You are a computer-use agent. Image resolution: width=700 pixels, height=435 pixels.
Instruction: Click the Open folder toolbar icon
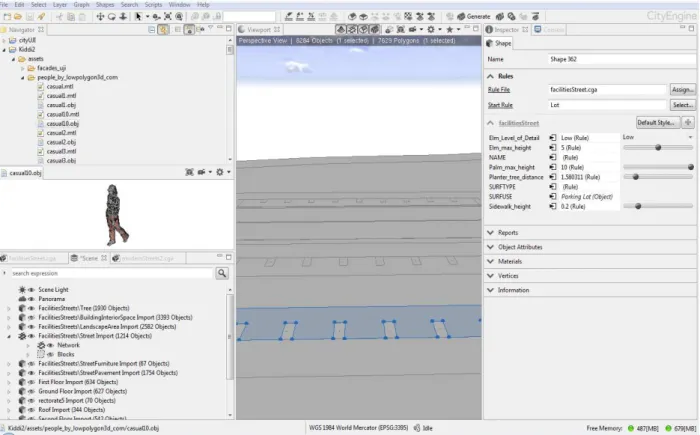click(x=18, y=17)
